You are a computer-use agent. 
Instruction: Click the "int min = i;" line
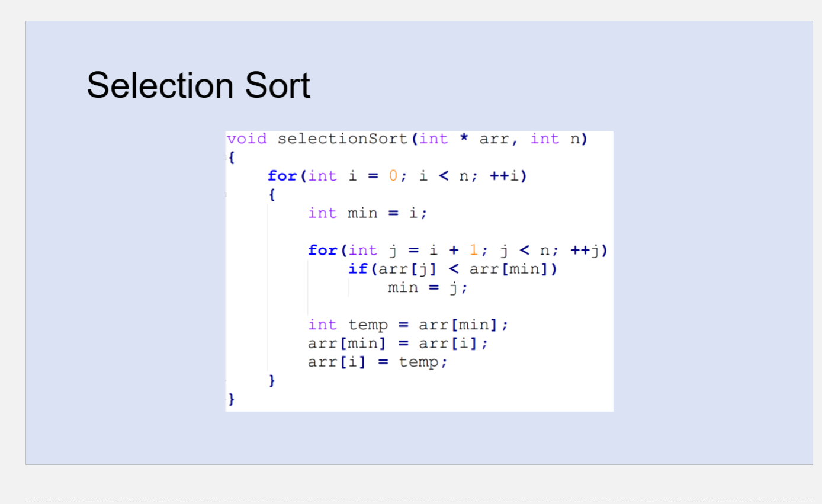pos(367,213)
